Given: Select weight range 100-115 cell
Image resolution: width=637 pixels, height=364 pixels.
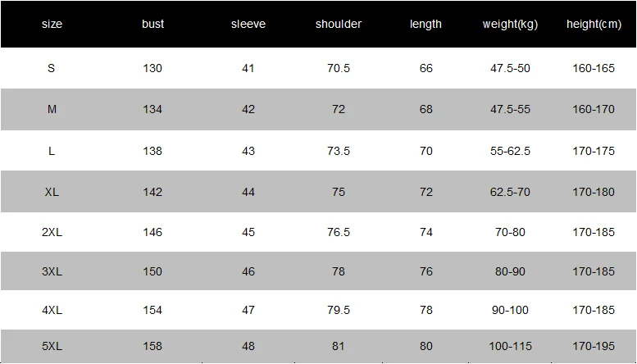Looking at the screenshot, I should pyautogui.click(x=510, y=346).
